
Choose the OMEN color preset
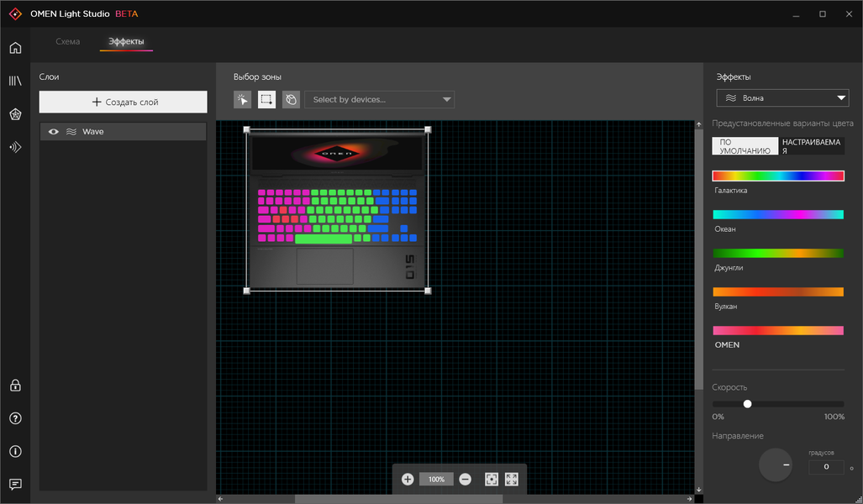click(778, 330)
